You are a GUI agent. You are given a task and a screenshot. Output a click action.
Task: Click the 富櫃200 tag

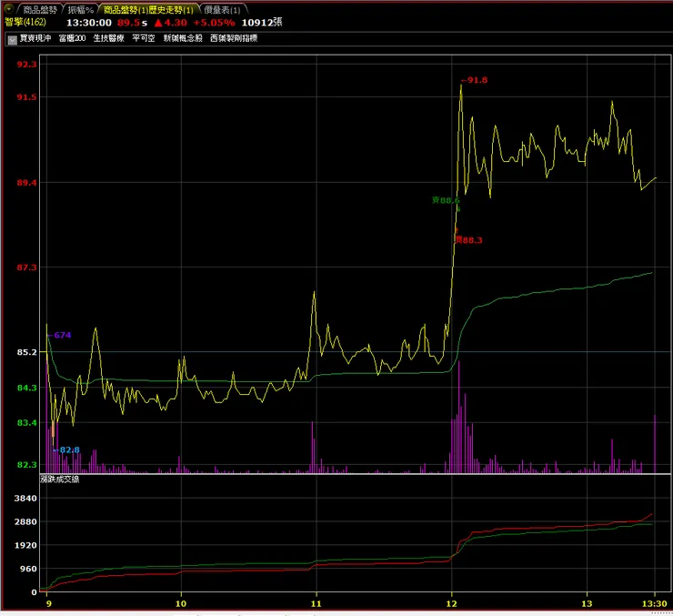pyautogui.click(x=72, y=38)
